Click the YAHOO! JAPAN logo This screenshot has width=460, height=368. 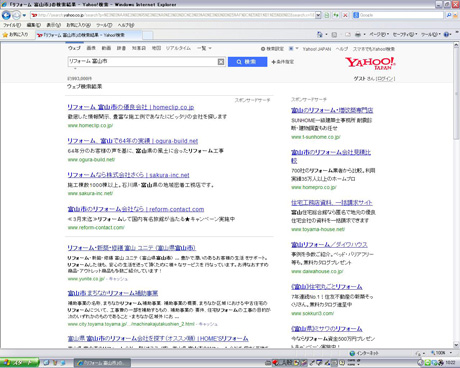click(x=370, y=63)
